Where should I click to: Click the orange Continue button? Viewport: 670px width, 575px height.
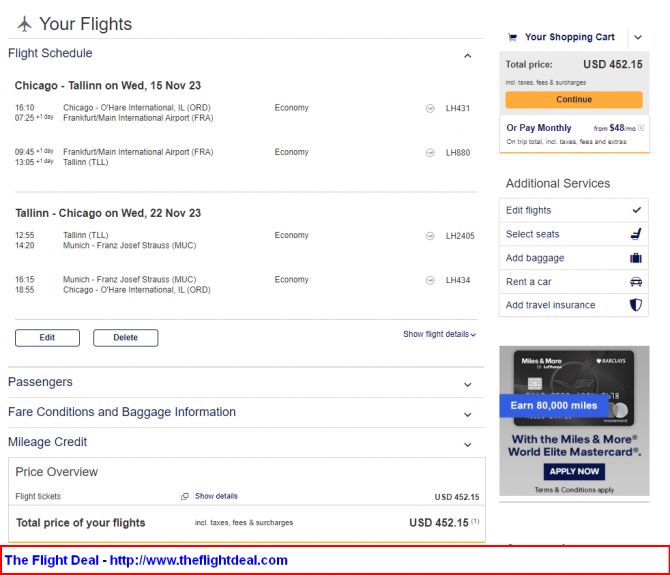[x=574, y=100]
